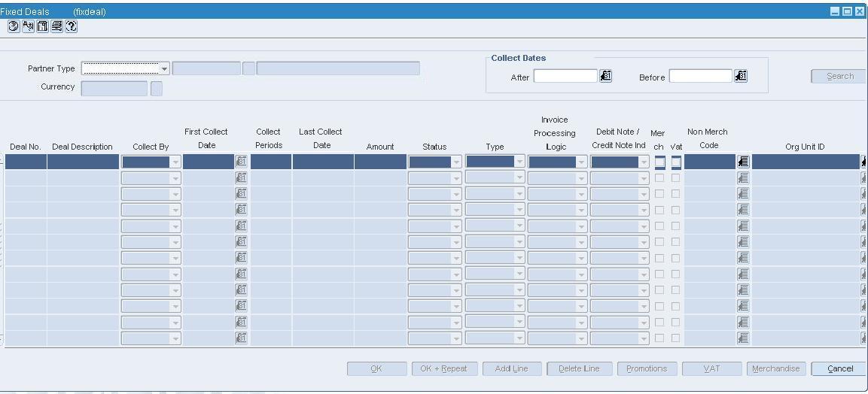Open Non Merch Code list in first row
This screenshot has height=394, width=868.
(743, 162)
